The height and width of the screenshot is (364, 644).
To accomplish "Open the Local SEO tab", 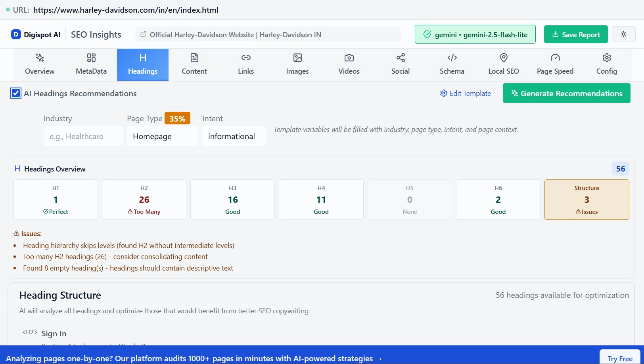I will pyautogui.click(x=504, y=65).
